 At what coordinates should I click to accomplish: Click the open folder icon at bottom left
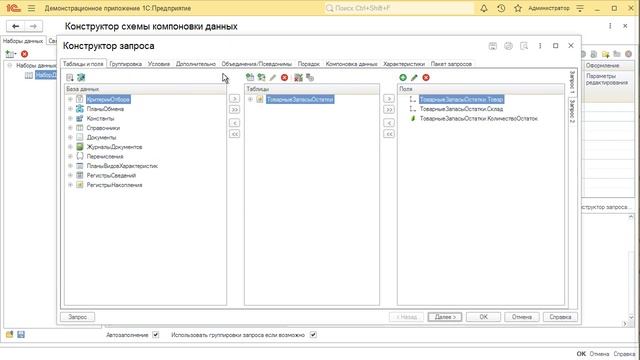point(9,335)
